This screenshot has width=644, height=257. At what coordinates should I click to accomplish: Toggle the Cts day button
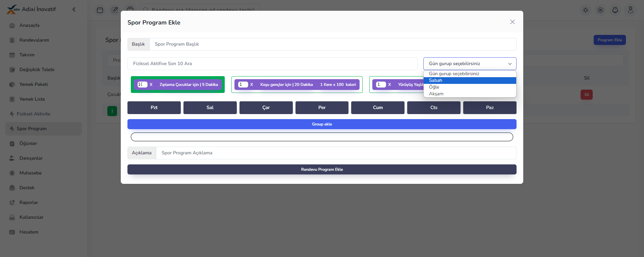(434, 108)
